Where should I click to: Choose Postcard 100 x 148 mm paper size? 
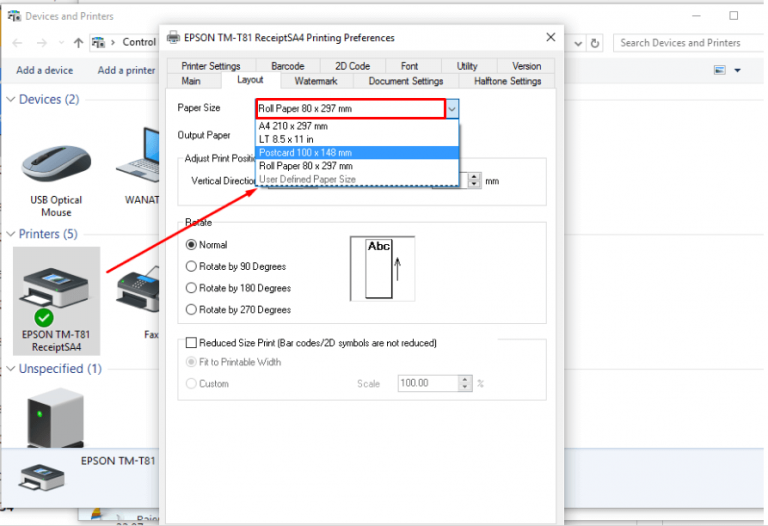357,152
